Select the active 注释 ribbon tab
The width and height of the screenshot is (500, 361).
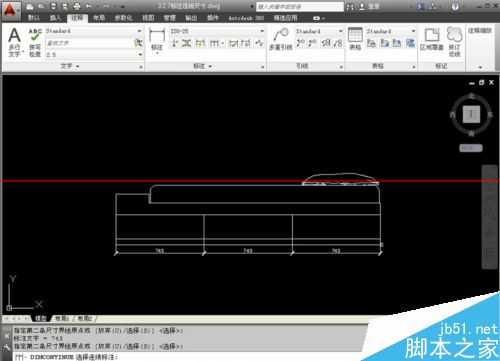(77, 18)
